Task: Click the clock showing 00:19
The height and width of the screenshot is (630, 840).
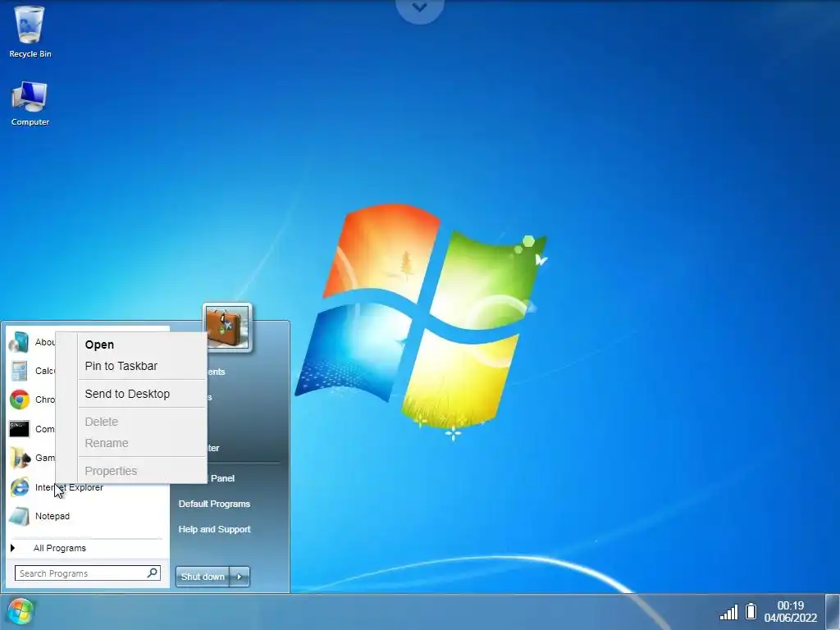Action: pos(790,605)
